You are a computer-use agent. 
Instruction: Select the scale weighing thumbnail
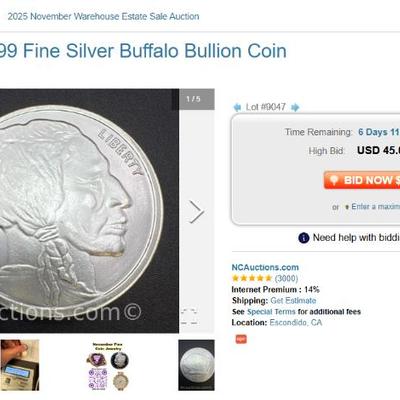[20, 365]
